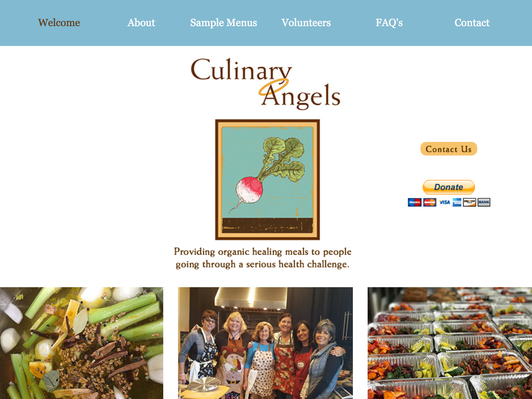This screenshot has height=399, width=532.
Task: Open the FAQ's page
Action: point(389,23)
